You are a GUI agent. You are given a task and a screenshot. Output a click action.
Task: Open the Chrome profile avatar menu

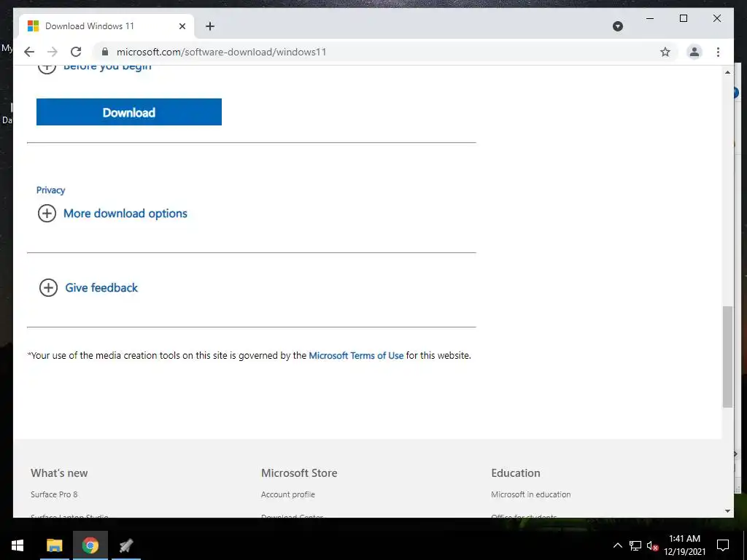(694, 52)
